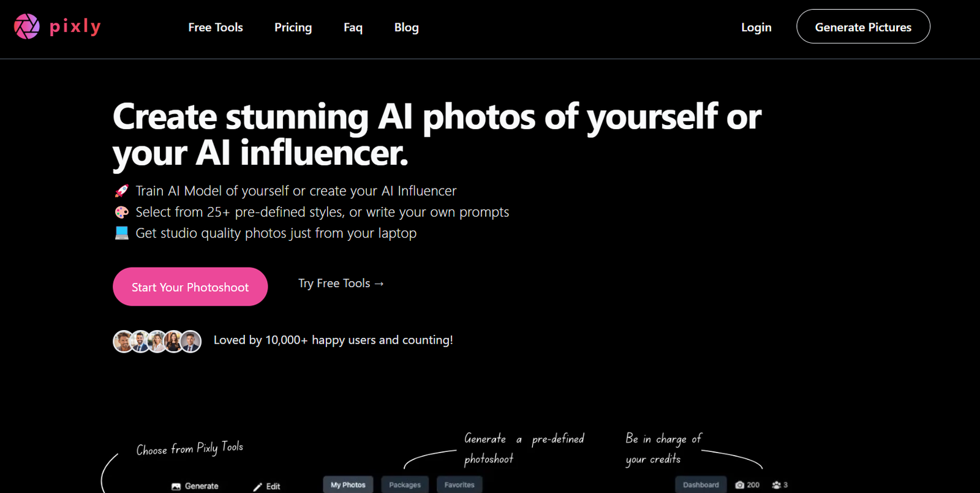980x493 pixels.
Task: Go to the Pricing page
Action: point(293,28)
